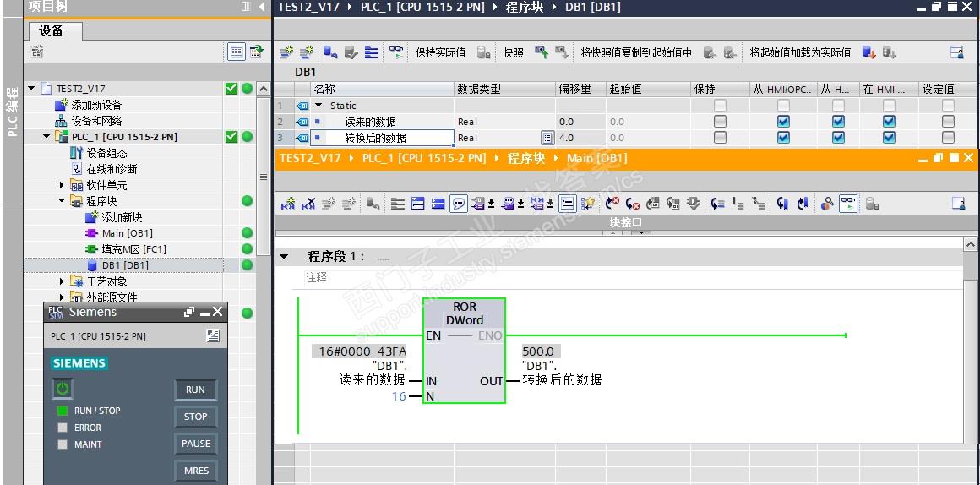Uncheck 从 HMI/OPC accessible for 读来的数据
The height and width of the screenshot is (485, 980).
(783, 122)
